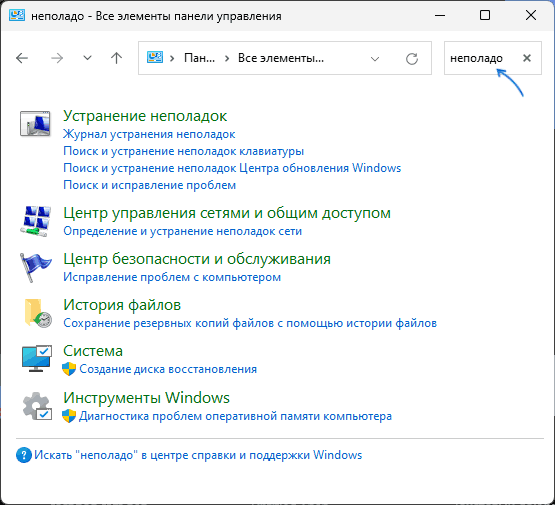555x505 pixels.
Task: Open the Network and Sharing Center icon
Action: point(35,221)
